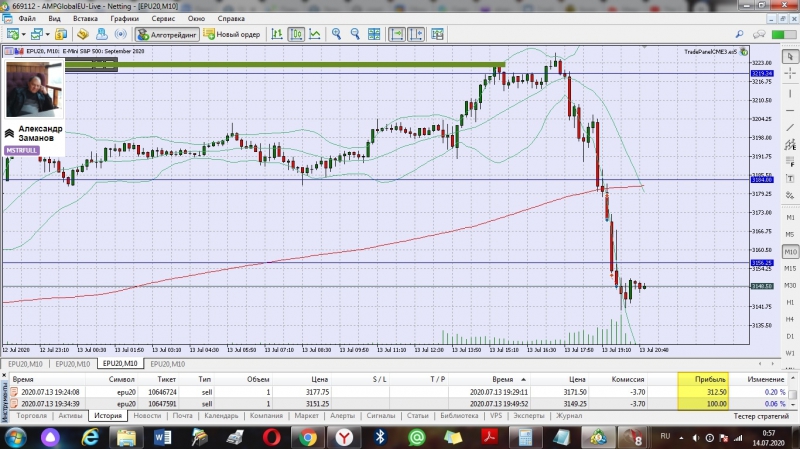Click the Тестер стратегий button

(x=761, y=416)
